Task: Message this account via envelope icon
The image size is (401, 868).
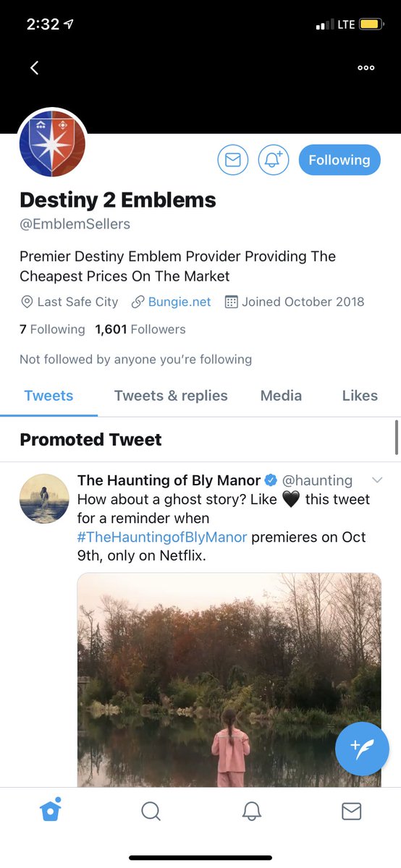Action: [233, 160]
